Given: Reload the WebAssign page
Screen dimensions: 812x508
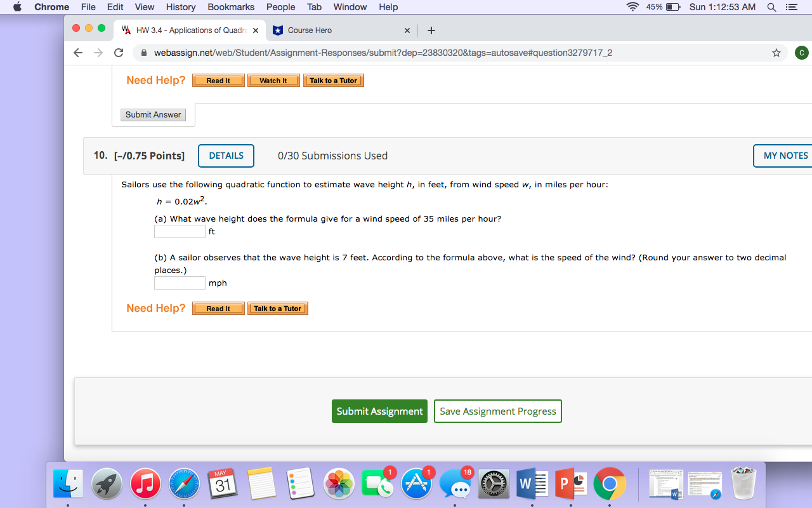Looking at the screenshot, I should (x=118, y=53).
